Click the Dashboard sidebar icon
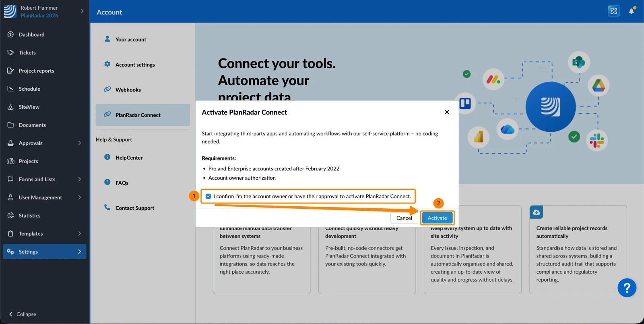Viewport: 644px width, 324px height. 11,35
